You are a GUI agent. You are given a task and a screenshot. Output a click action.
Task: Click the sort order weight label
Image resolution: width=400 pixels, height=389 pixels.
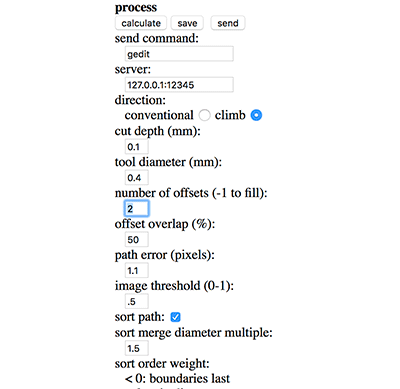point(162,363)
